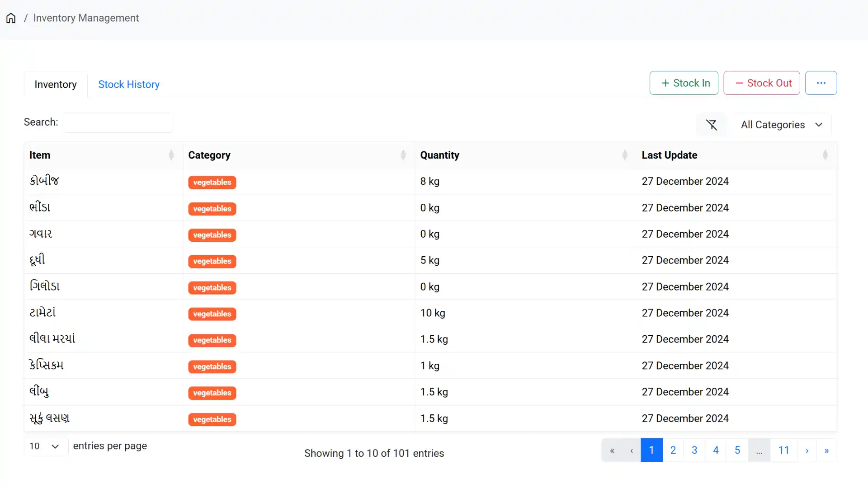Click vegetables tag in first row

(212, 182)
